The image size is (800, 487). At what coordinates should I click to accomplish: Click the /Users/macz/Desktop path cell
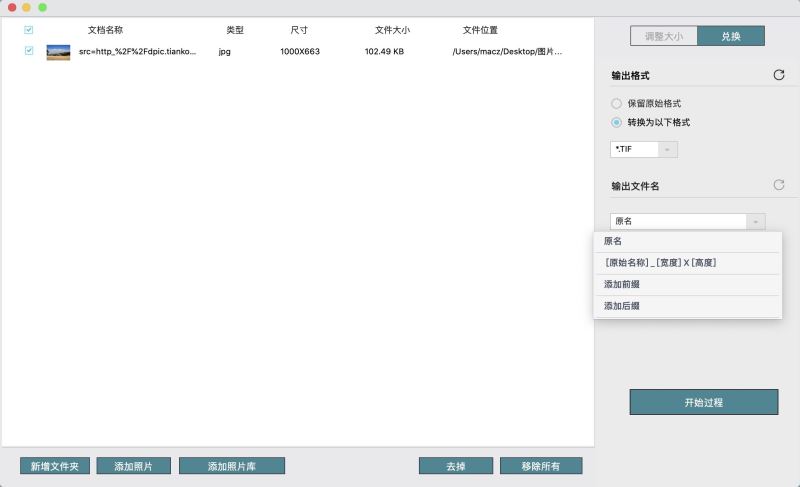click(507, 52)
